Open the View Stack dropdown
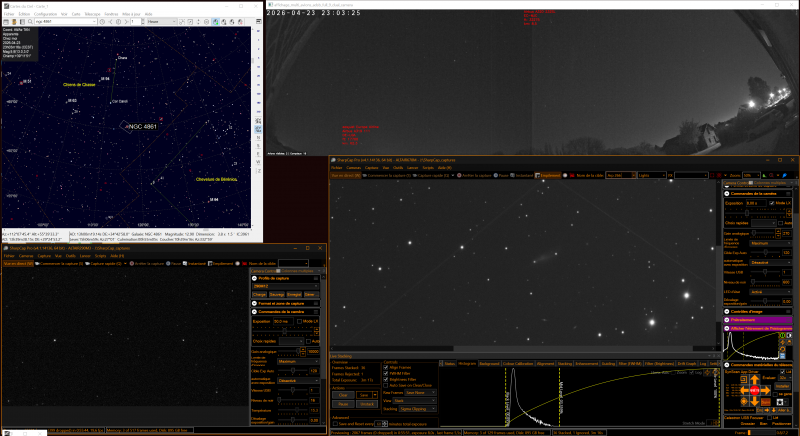 pyautogui.click(x=415, y=400)
